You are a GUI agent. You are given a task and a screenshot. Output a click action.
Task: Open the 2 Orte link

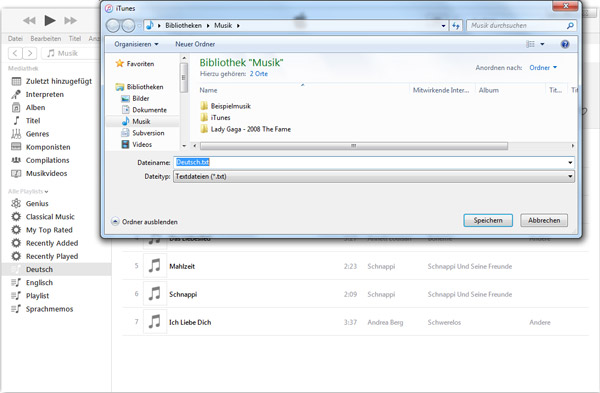click(259, 74)
